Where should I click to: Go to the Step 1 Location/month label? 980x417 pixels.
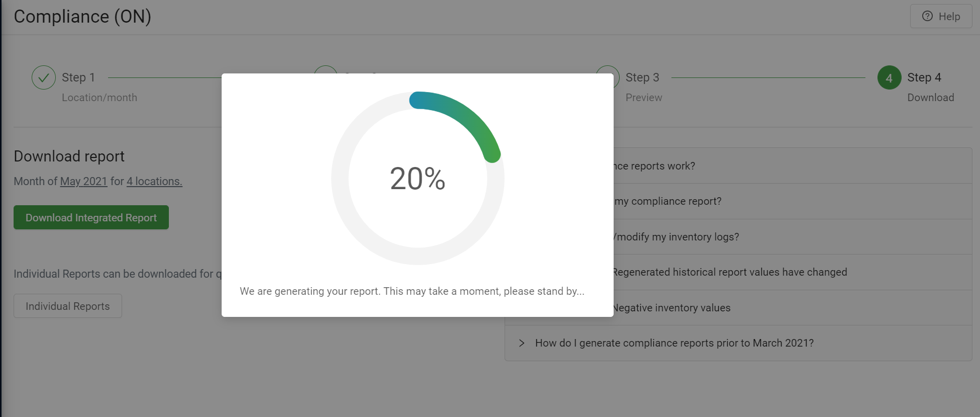99,98
